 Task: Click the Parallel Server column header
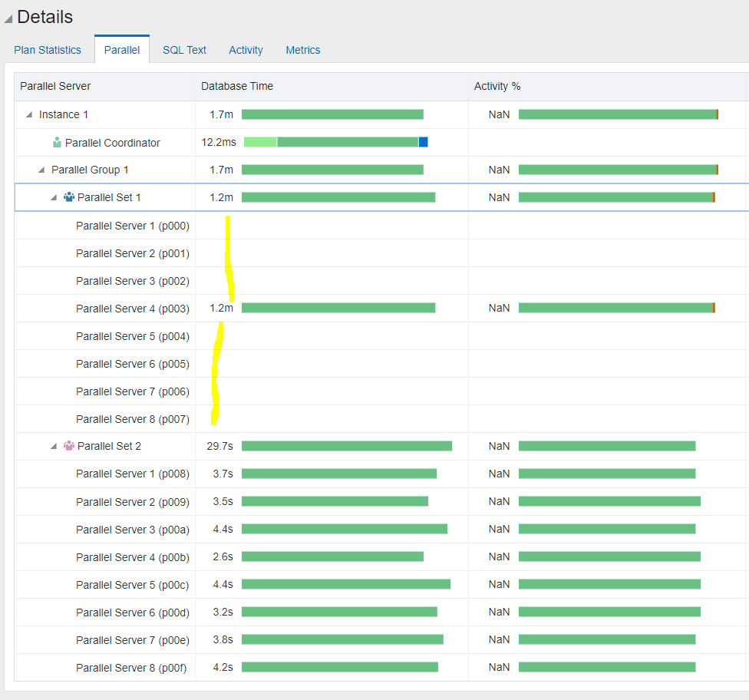pos(104,87)
